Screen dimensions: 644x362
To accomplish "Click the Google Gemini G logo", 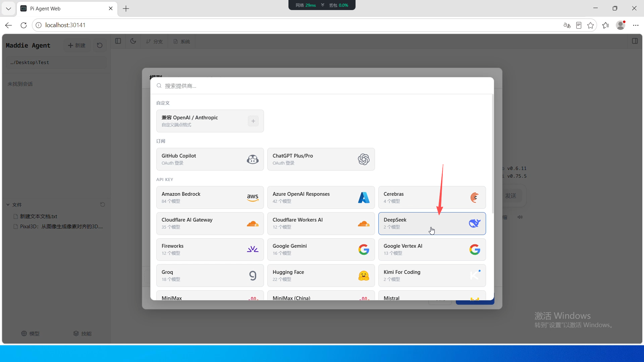I will pyautogui.click(x=364, y=249).
